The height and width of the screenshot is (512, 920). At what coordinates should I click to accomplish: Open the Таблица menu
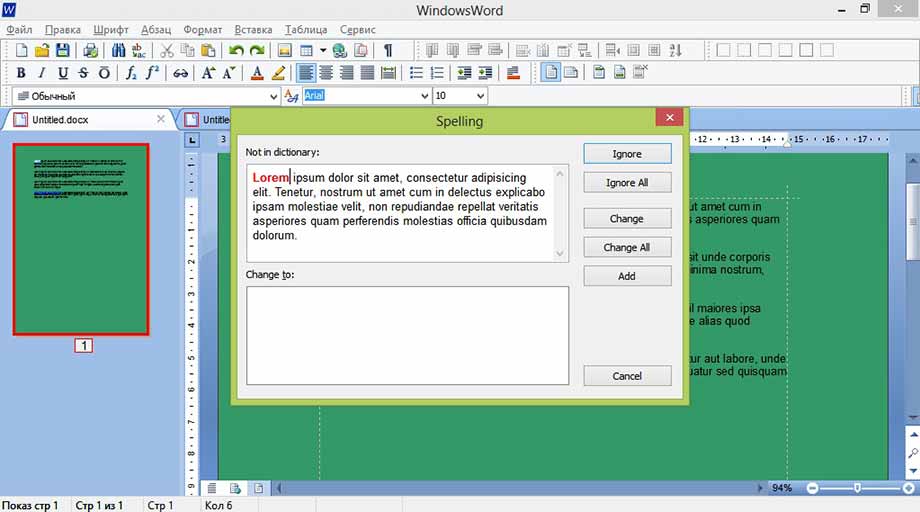(306, 29)
